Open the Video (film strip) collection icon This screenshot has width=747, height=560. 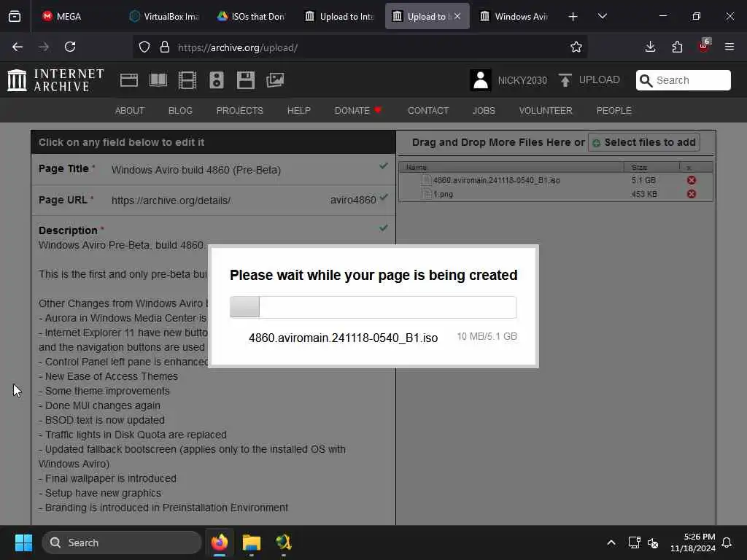[187, 80]
